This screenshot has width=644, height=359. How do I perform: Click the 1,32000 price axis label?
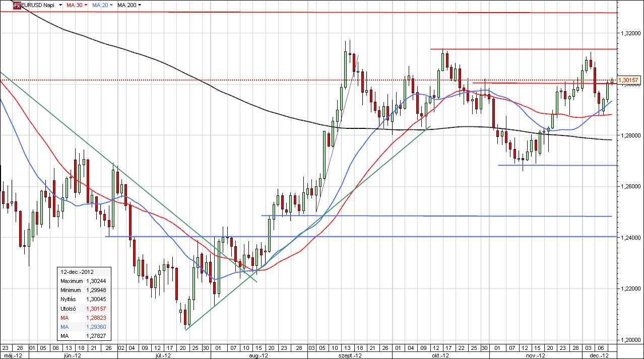(x=631, y=33)
